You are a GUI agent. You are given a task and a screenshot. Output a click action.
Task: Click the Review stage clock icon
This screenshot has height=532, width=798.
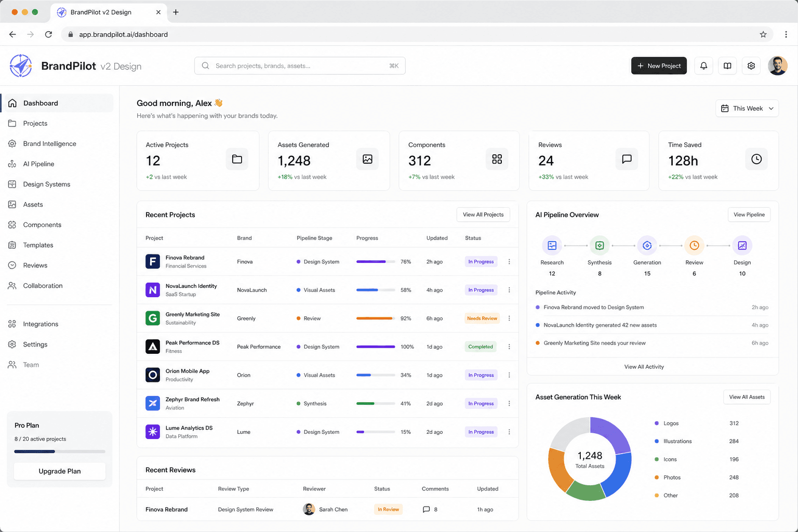tap(694, 245)
